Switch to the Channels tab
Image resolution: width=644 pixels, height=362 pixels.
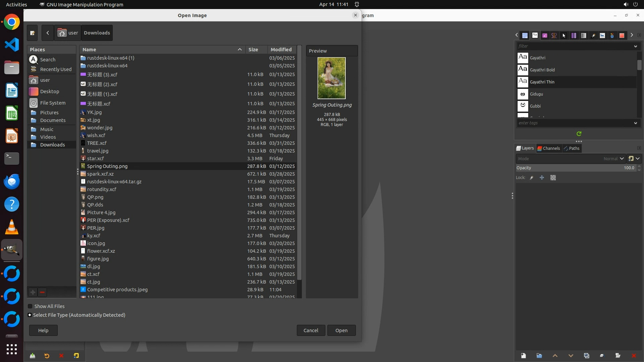(x=549, y=148)
